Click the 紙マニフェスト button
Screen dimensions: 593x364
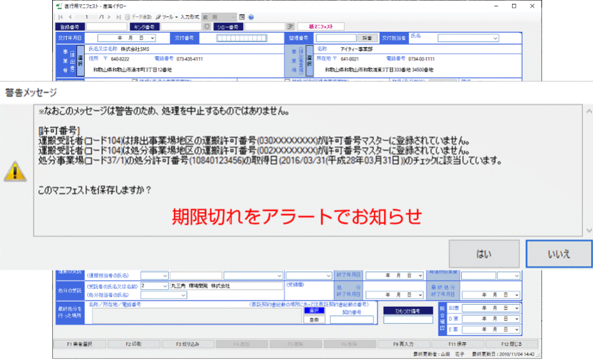tap(321, 27)
